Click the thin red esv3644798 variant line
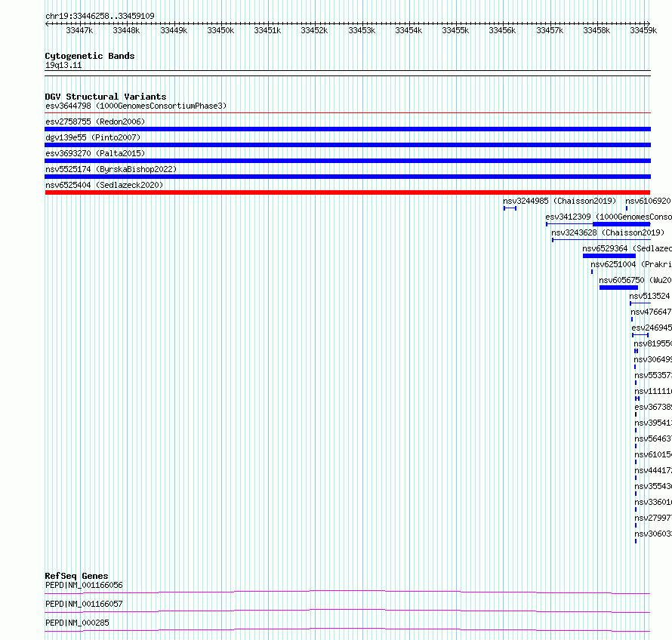Image resolution: width=672 pixels, height=640 pixels. tap(347, 113)
